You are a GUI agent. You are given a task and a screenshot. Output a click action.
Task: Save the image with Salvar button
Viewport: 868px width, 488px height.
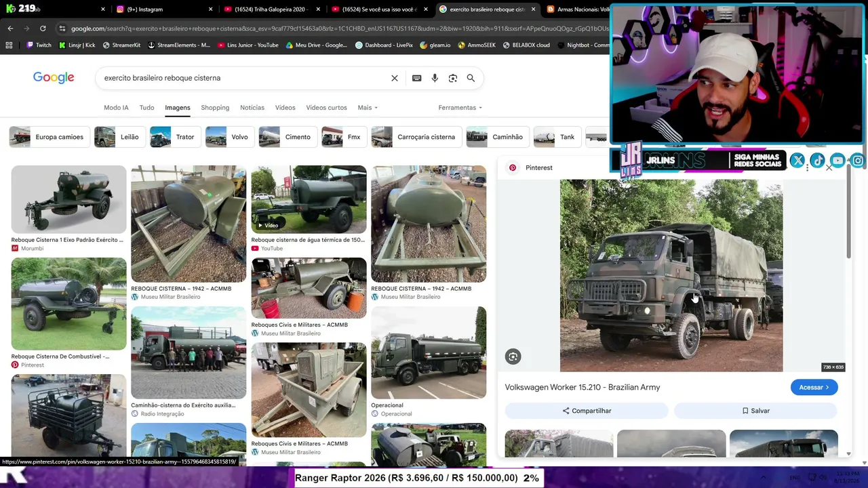pos(755,411)
